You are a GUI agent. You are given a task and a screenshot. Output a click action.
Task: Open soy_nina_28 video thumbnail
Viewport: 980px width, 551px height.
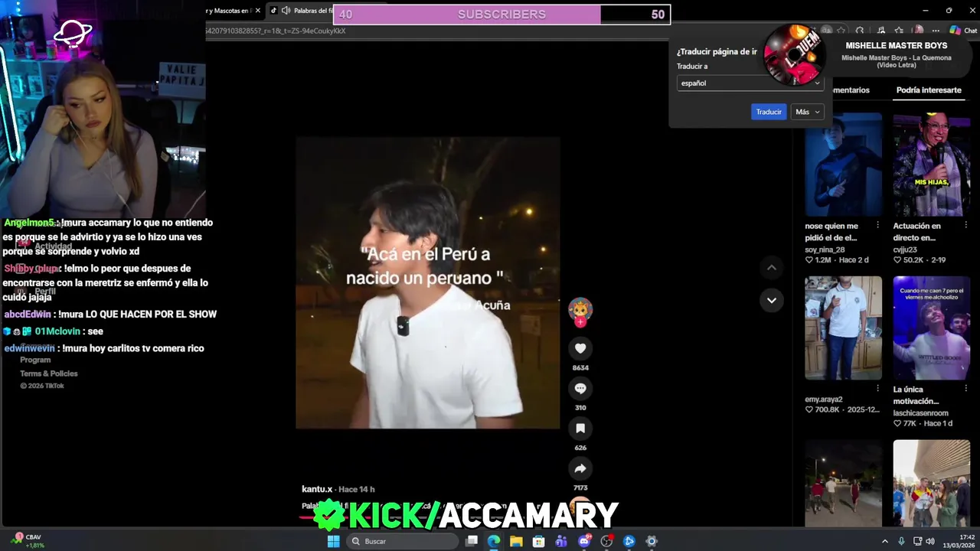tap(843, 165)
